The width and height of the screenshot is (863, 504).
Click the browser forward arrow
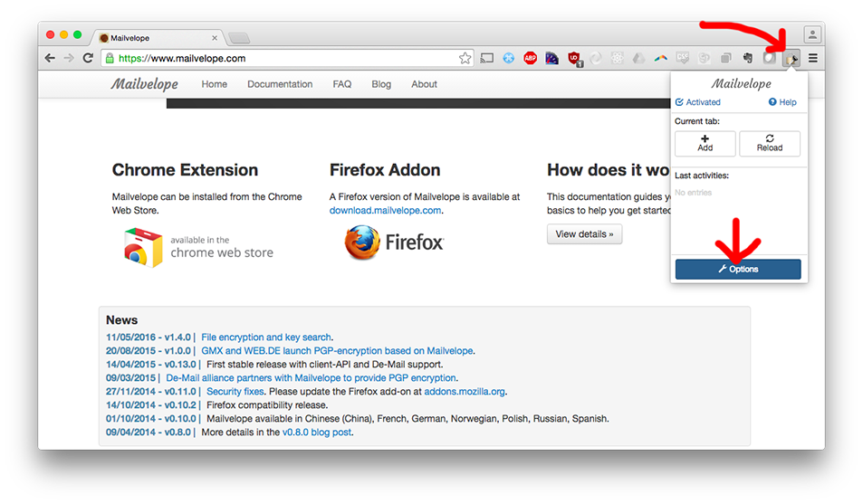69,58
